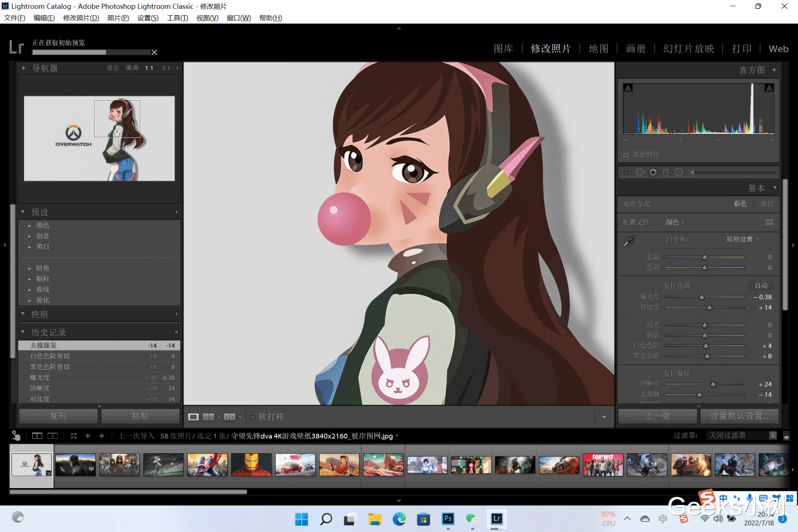Expand the 暗角 preset group
Image resolution: width=798 pixels, height=532 pixels.
30,268
